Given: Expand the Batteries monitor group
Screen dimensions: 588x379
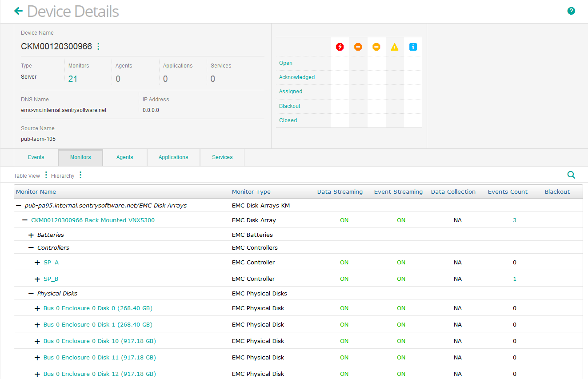Looking at the screenshot, I should tap(31, 235).
